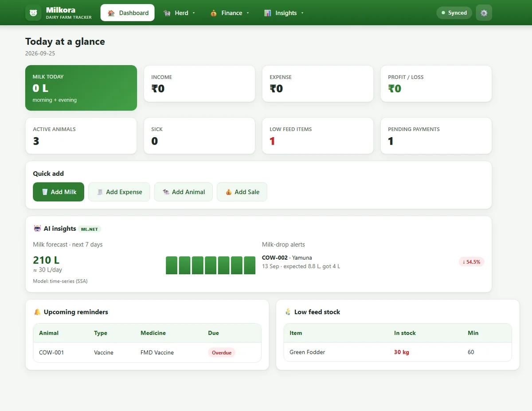Viewport: 532px width, 411px height.
Task: Open the Sick animals card
Action: pos(199,136)
